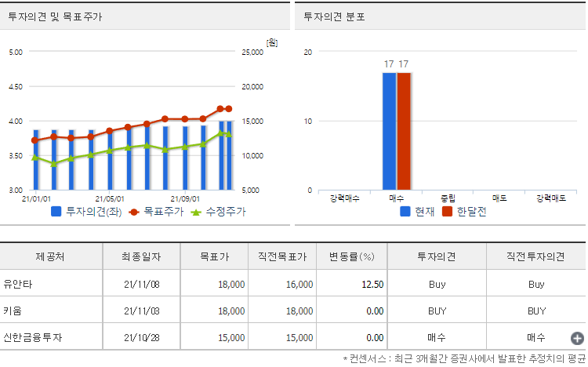Click 유안타's 16,000 previous target price
588x367 pixels.
point(299,285)
